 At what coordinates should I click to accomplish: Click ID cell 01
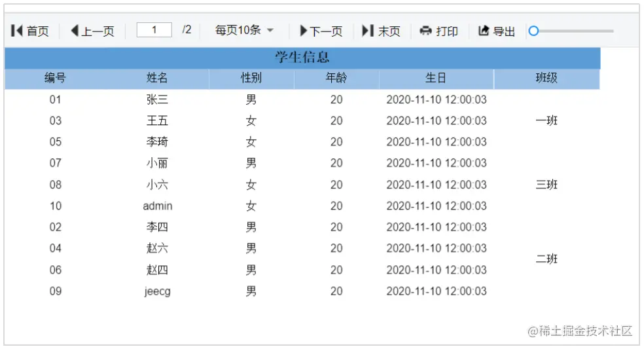56,100
